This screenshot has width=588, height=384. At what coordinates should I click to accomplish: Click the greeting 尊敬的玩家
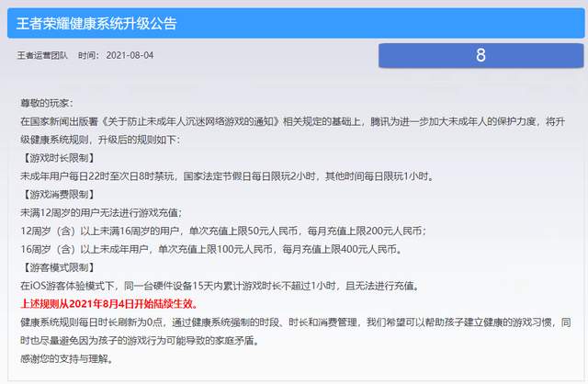click(47, 103)
